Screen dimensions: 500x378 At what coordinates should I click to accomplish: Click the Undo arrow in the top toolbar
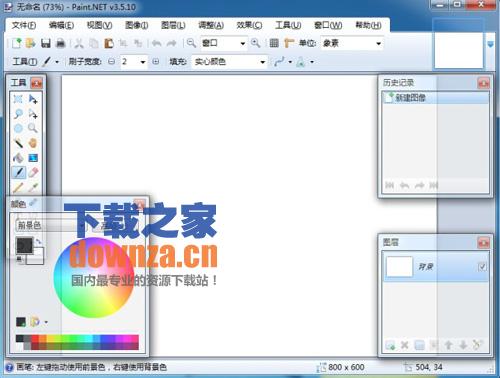pos(156,43)
